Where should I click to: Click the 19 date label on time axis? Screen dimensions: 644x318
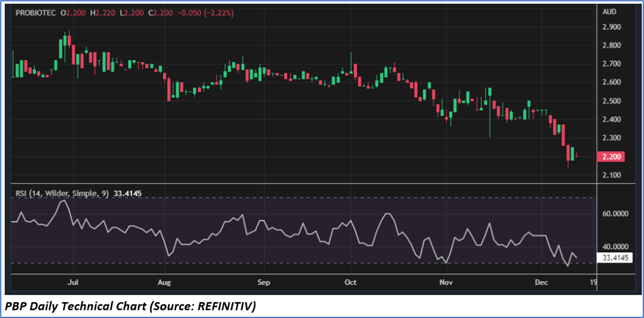tap(593, 282)
